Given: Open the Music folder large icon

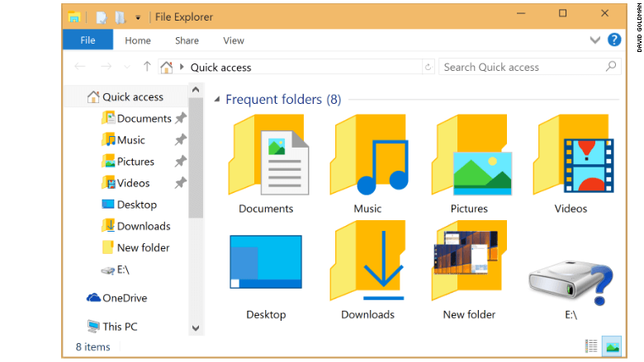Looking at the screenshot, I should (x=369, y=154).
